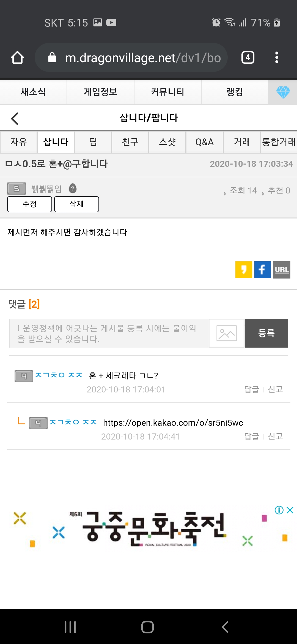Copy the post URL with URL icon
Screen dimensions: 297x644
point(282,269)
